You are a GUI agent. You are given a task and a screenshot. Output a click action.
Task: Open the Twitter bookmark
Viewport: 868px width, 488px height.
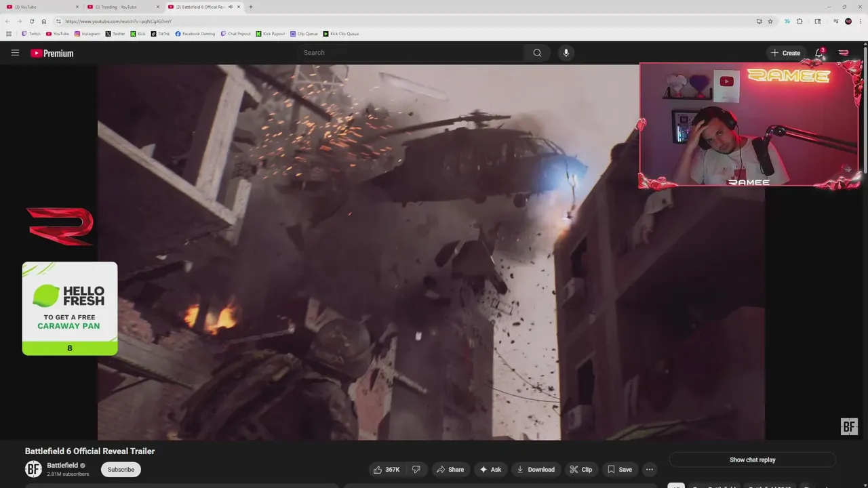[115, 33]
